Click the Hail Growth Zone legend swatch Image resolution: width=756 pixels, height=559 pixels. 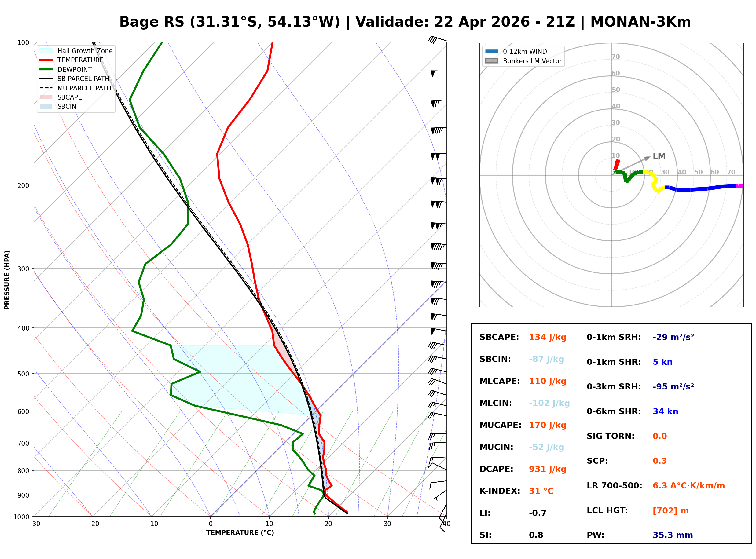(46, 51)
